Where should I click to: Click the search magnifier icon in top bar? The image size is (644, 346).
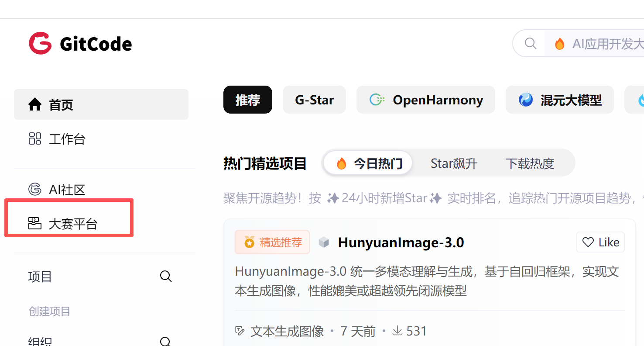530,43
